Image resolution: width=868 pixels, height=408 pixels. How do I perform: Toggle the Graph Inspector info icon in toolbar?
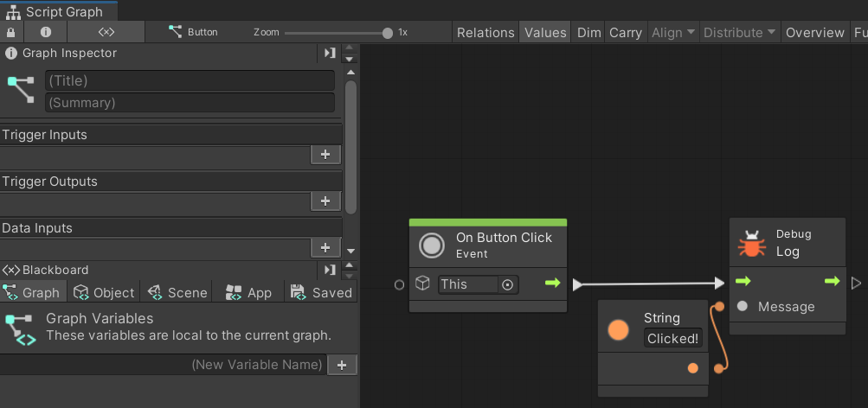[46, 32]
